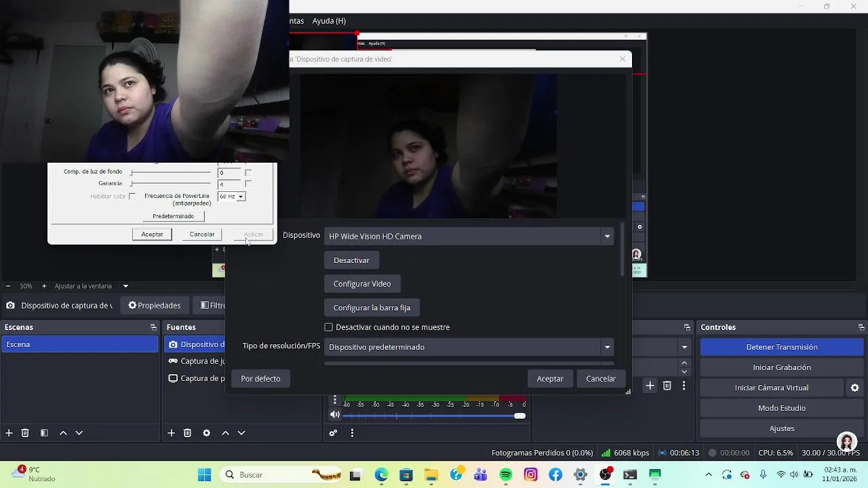Move source up with Fuentes up arrow
Image resolution: width=868 pixels, height=488 pixels.
click(225, 432)
